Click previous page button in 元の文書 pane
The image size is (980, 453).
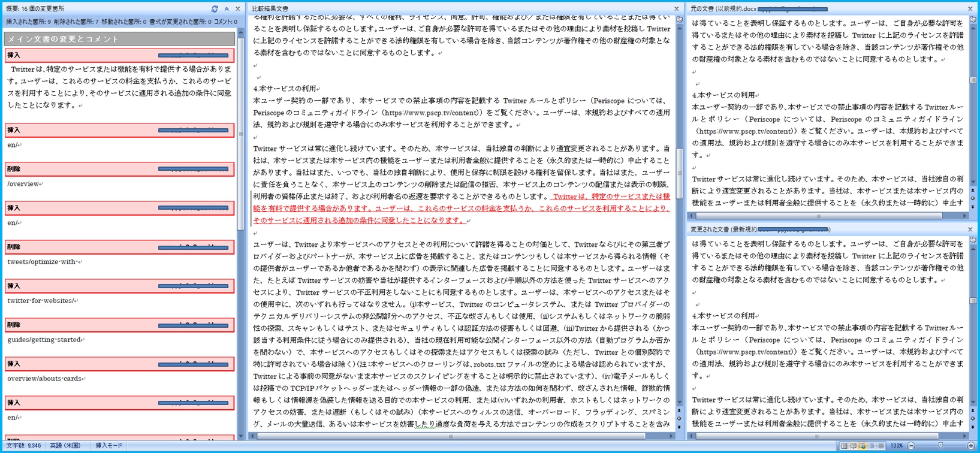tap(973, 191)
